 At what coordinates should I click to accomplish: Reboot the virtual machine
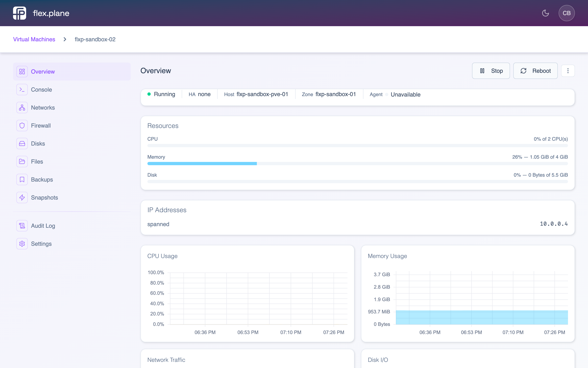pos(535,71)
